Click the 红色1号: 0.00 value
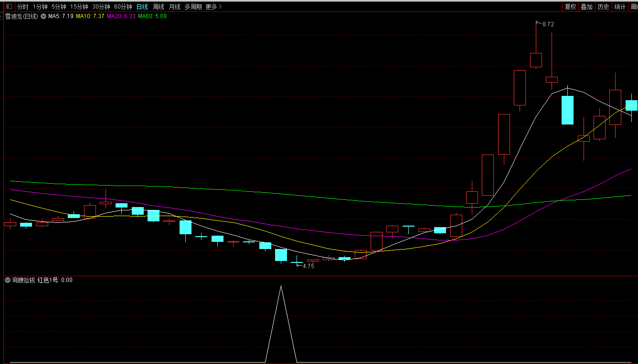Viewport: 638px width, 364px height. coord(55,280)
